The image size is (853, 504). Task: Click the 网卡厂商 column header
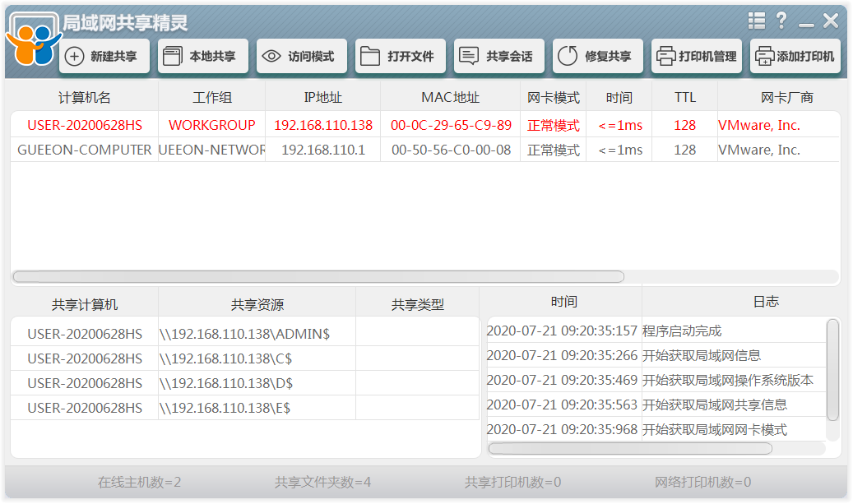coord(786,98)
